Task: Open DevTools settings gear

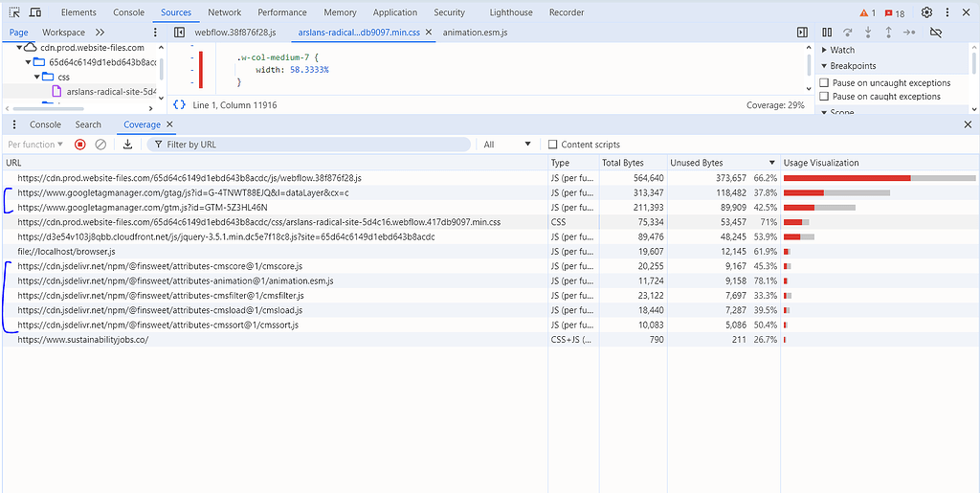Action: point(926,12)
